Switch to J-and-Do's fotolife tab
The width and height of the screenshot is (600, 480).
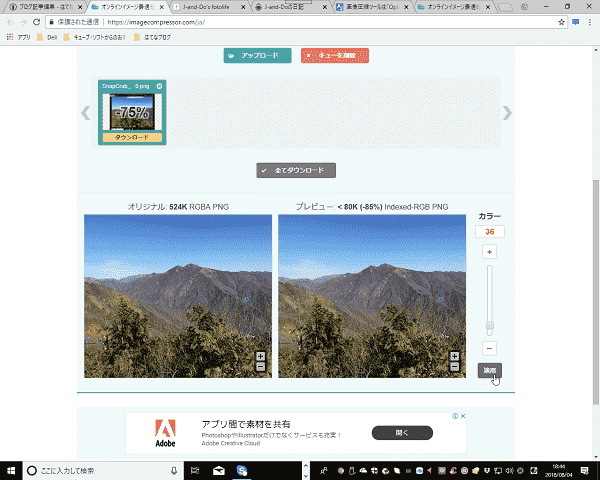pyautogui.click(x=209, y=7)
